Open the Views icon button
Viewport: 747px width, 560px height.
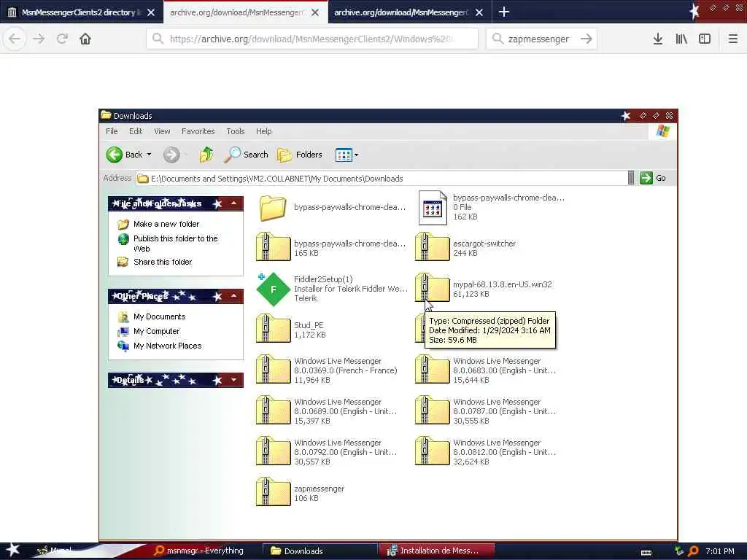pyautogui.click(x=344, y=155)
